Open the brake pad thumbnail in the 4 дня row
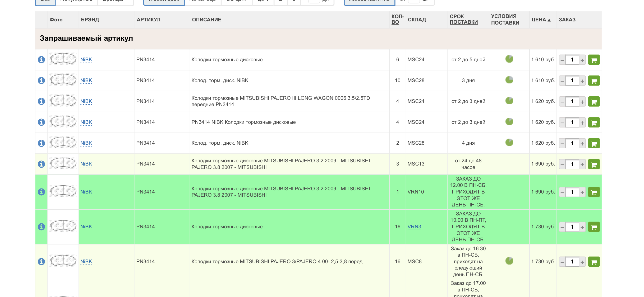 click(63, 143)
